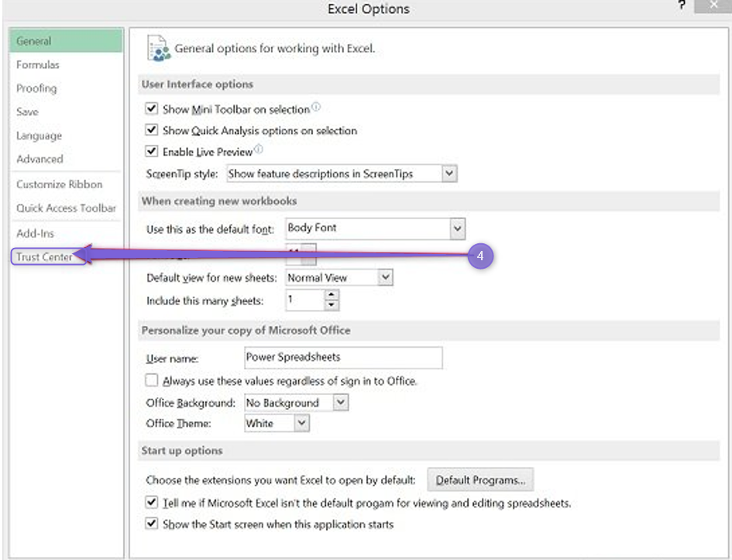Switch to Proofing options
The width and height of the screenshot is (732, 560).
coord(66,88)
